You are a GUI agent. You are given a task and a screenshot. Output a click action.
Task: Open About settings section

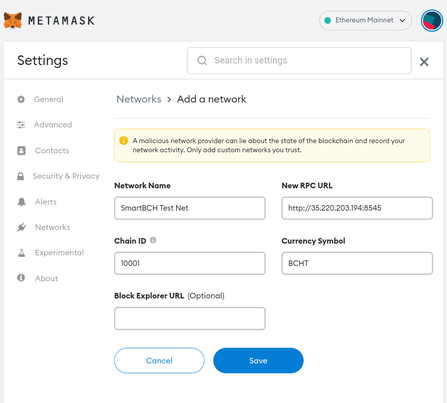46,278
